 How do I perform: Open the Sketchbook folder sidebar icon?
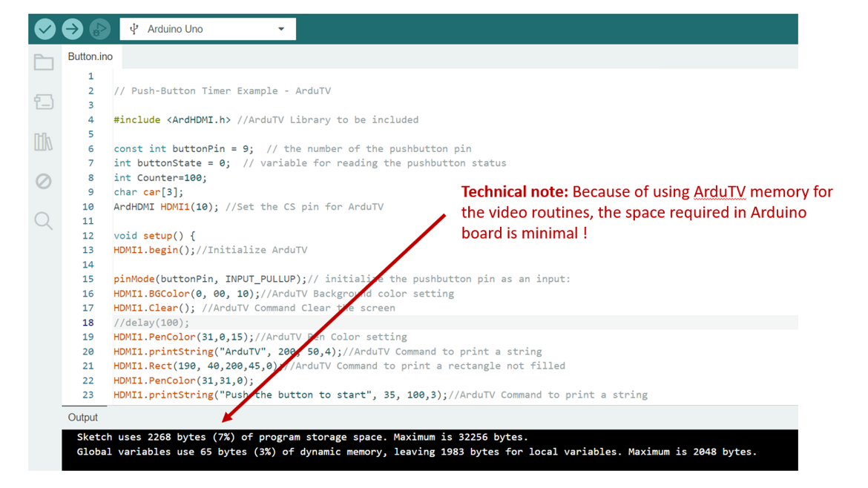44,62
